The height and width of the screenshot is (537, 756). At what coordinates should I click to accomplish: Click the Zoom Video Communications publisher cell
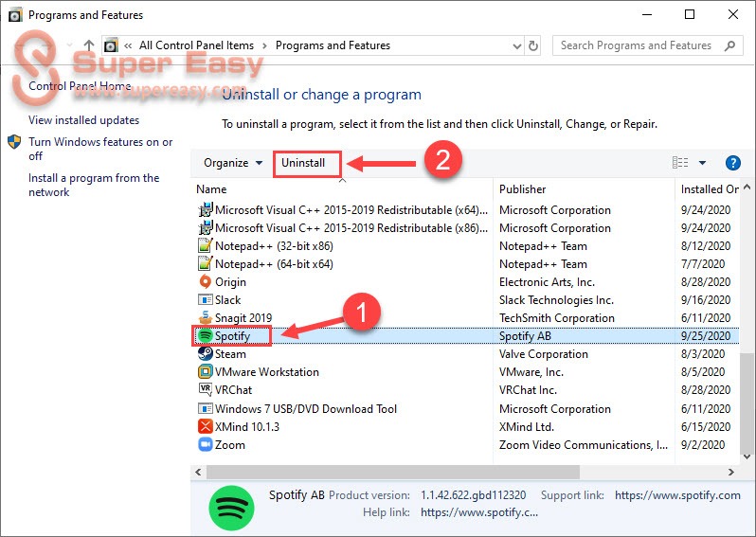584,445
